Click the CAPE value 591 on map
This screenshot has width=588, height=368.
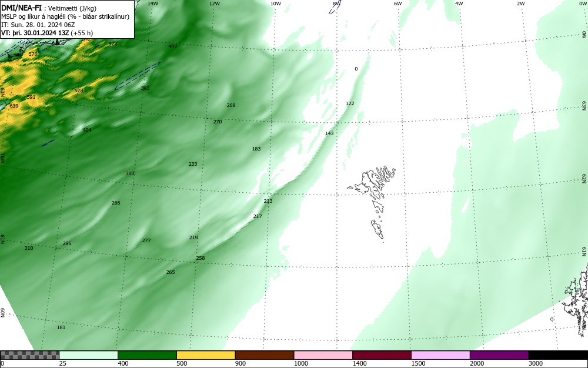pos(31,97)
